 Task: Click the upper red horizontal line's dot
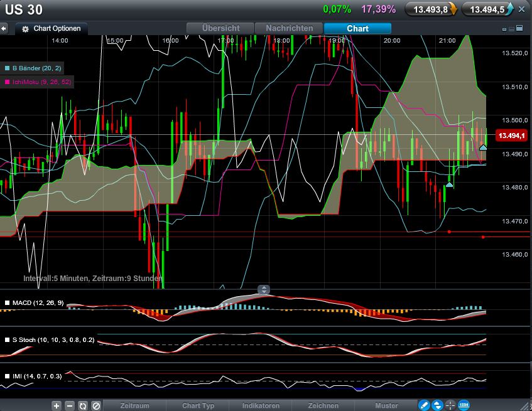tap(449, 232)
